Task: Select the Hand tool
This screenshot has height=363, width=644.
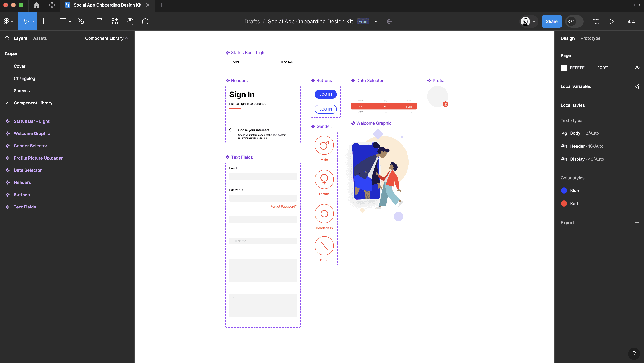Action: 130,21
